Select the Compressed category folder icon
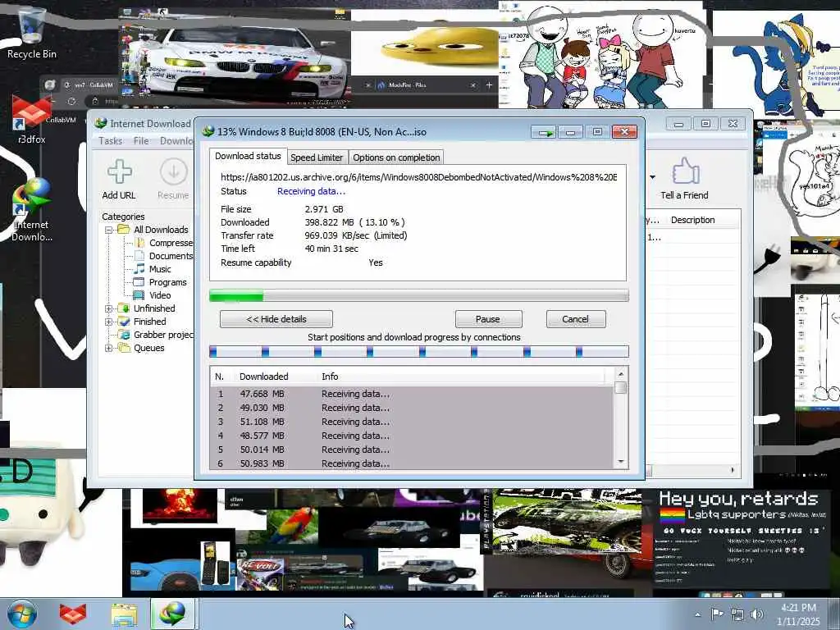840x630 pixels. [139, 243]
